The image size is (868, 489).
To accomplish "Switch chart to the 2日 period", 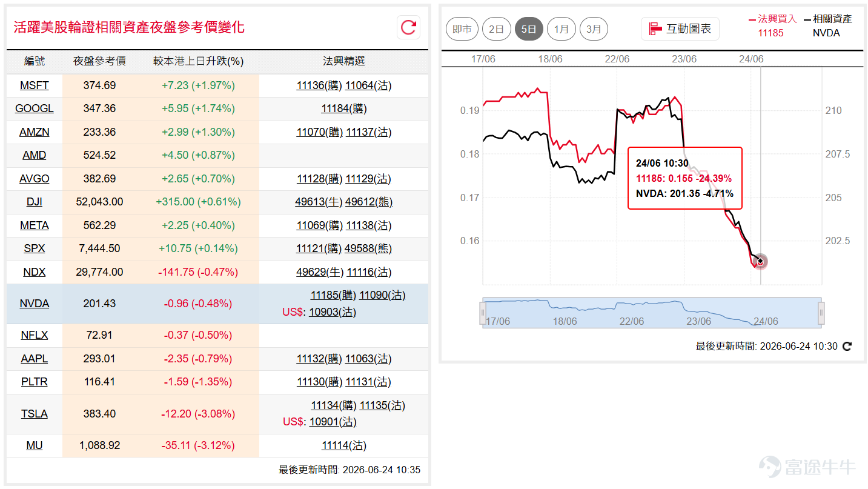I will coord(496,29).
